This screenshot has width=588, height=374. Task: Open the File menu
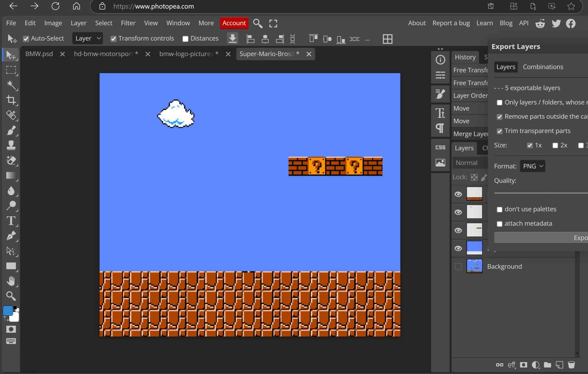11,23
